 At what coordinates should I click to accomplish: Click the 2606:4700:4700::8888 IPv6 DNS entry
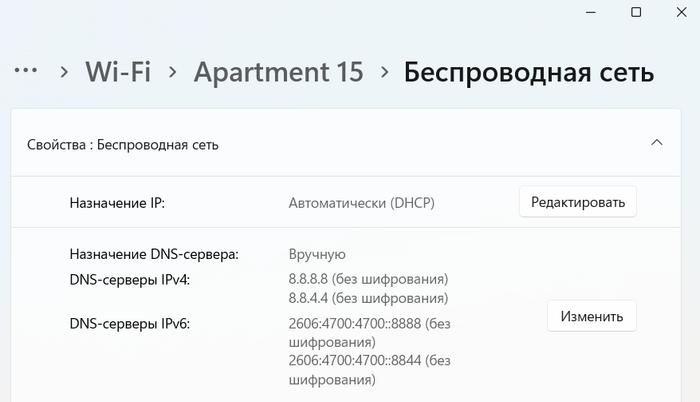tap(370, 333)
